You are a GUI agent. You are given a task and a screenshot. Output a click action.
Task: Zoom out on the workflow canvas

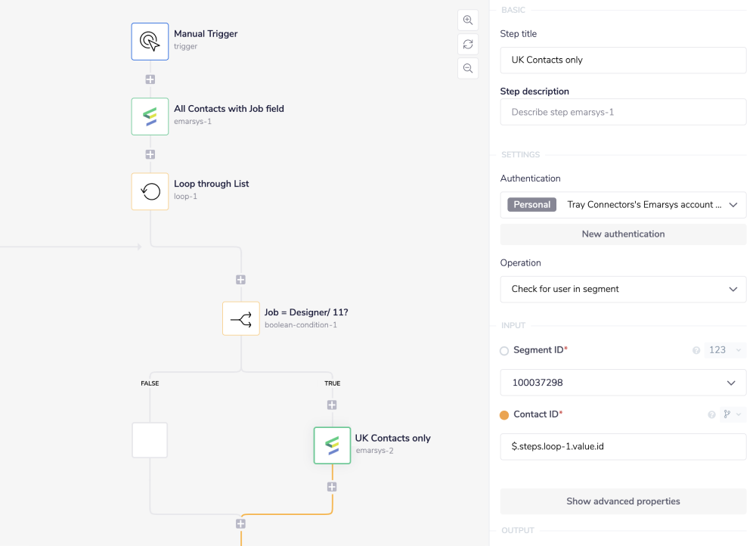coord(468,69)
